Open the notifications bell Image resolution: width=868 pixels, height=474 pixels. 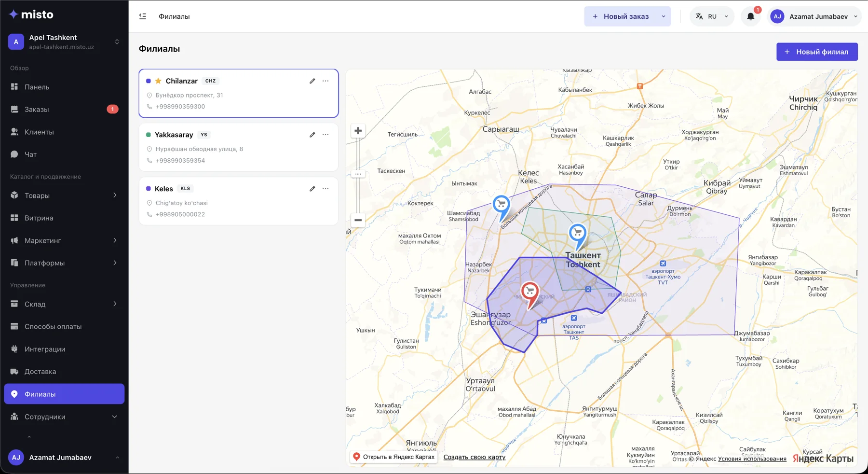pos(751,16)
